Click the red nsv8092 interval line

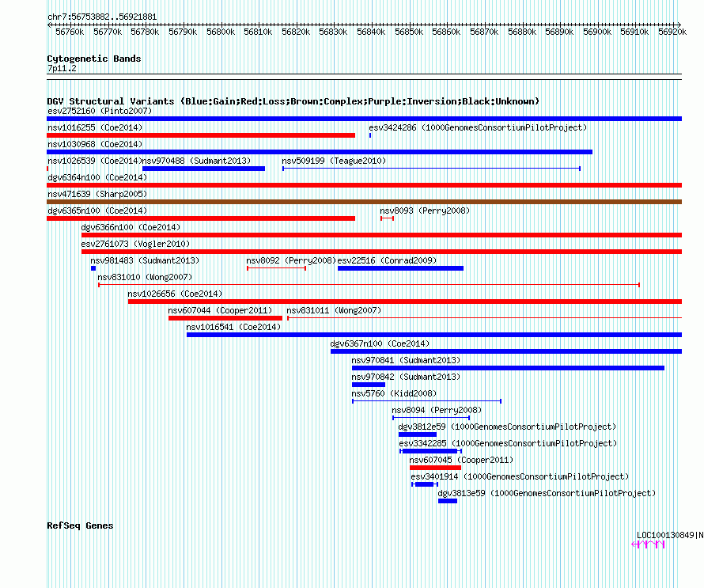point(277,268)
